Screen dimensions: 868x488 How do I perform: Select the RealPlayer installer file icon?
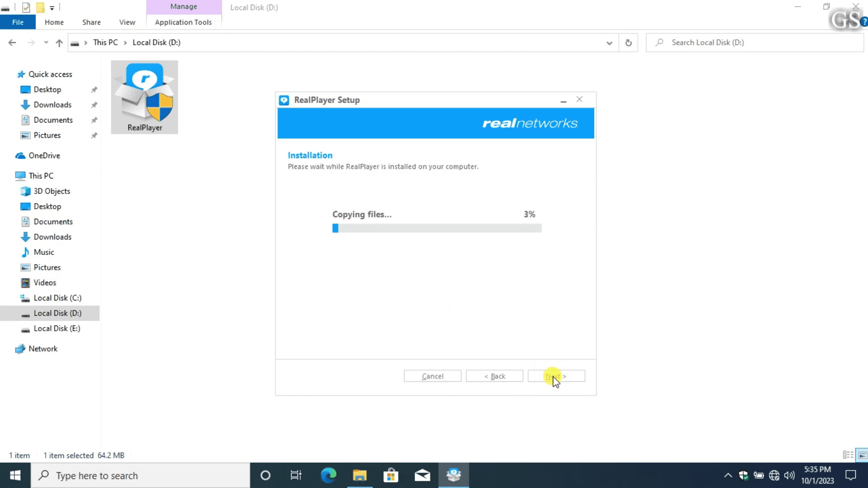[x=145, y=97]
